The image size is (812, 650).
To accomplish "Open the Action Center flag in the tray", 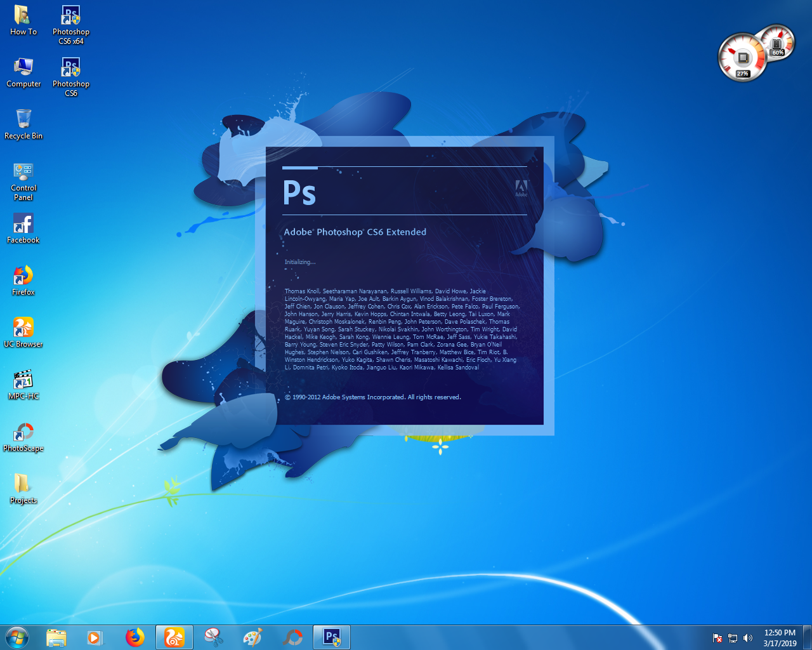I will (717, 638).
